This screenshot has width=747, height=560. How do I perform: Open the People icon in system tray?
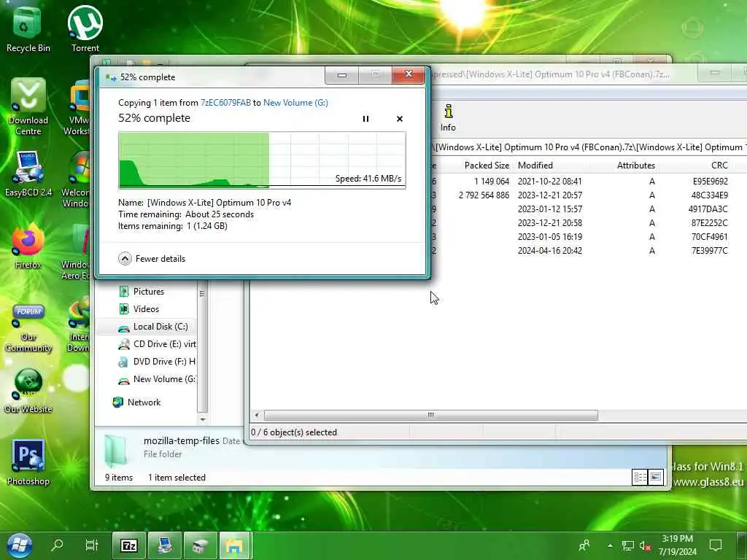(x=584, y=545)
